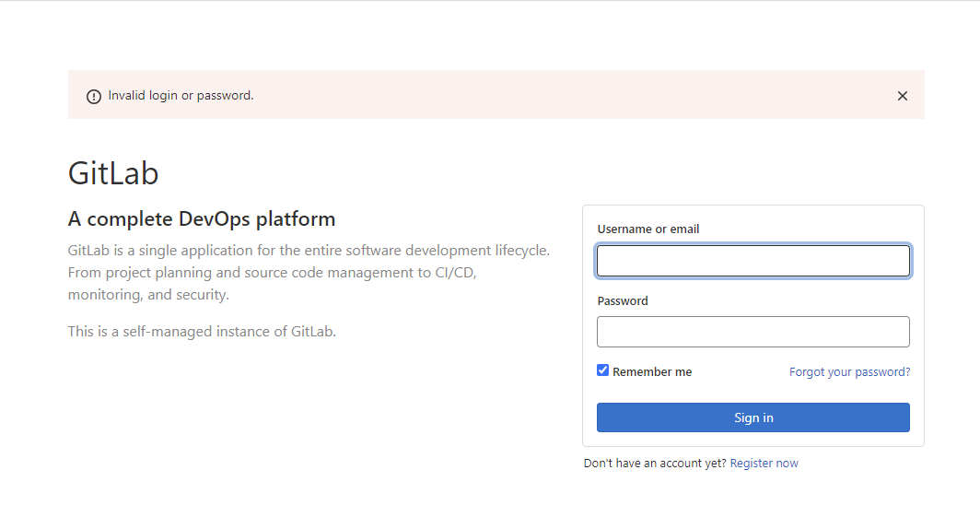Screen dimensions: 980x517
Task: Click the 'Invalid login or password.' message
Action: tap(181, 96)
